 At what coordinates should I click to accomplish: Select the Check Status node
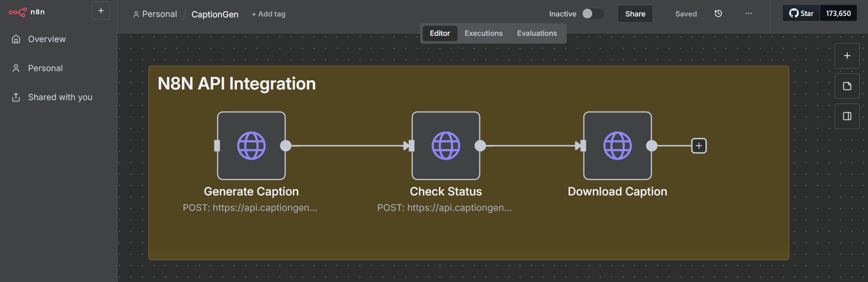coord(446,146)
